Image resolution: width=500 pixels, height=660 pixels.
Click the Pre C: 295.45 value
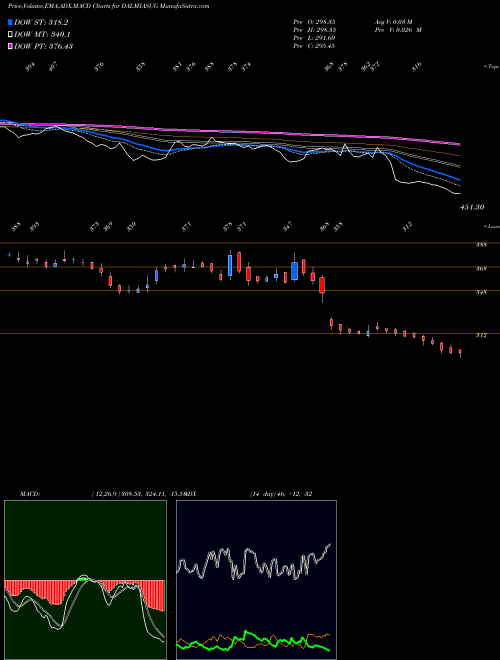[x=314, y=46]
